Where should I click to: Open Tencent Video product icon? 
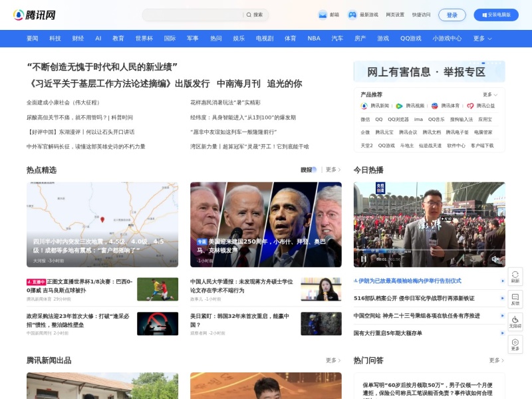[400, 106]
